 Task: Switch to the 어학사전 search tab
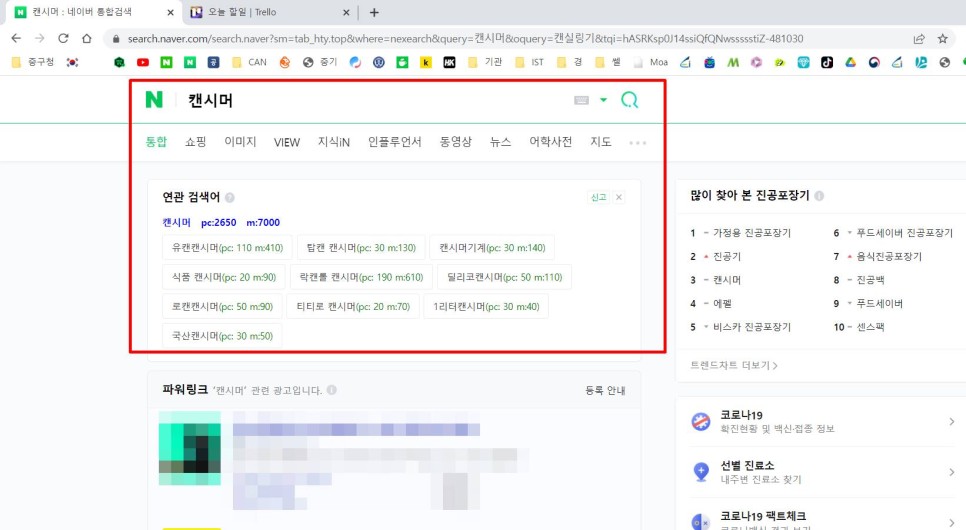[x=550, y=142]
